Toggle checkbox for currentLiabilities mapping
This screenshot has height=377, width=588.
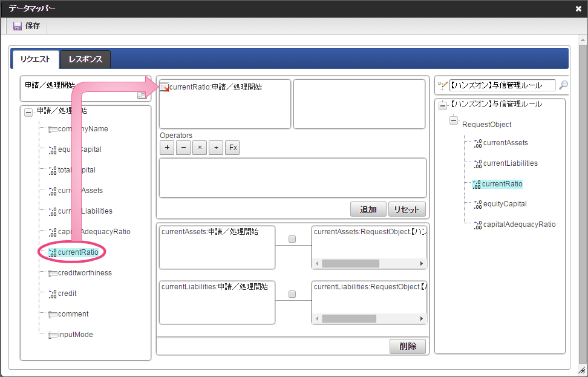click(x=292, y=294)
